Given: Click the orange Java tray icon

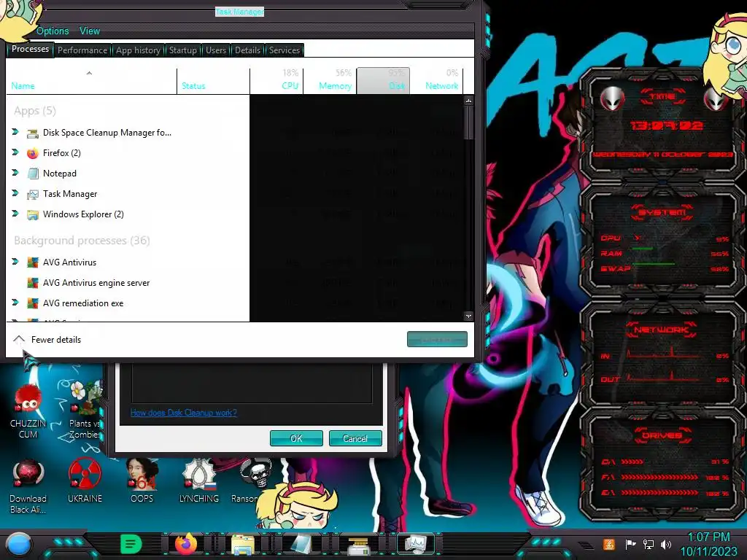Looking at the screenshot, I should (609, 544).
